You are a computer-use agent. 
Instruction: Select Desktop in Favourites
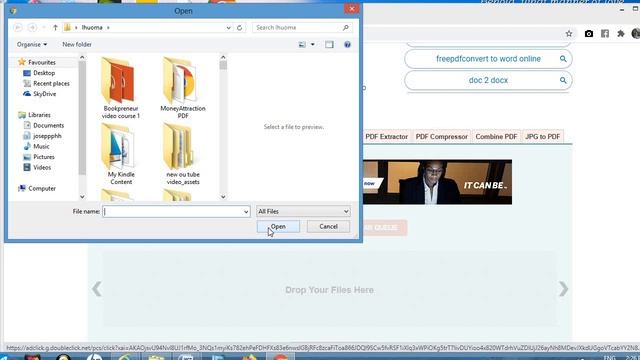44,73
